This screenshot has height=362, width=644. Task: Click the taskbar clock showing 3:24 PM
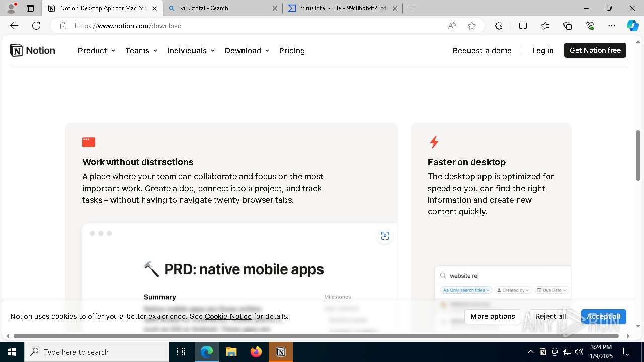pos(601,352)
